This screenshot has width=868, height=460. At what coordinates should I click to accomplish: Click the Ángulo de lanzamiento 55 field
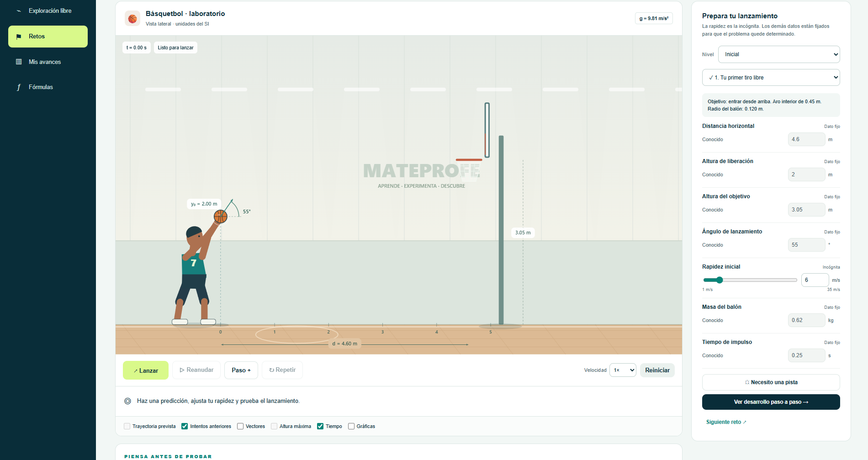click(x=806, y=245)
